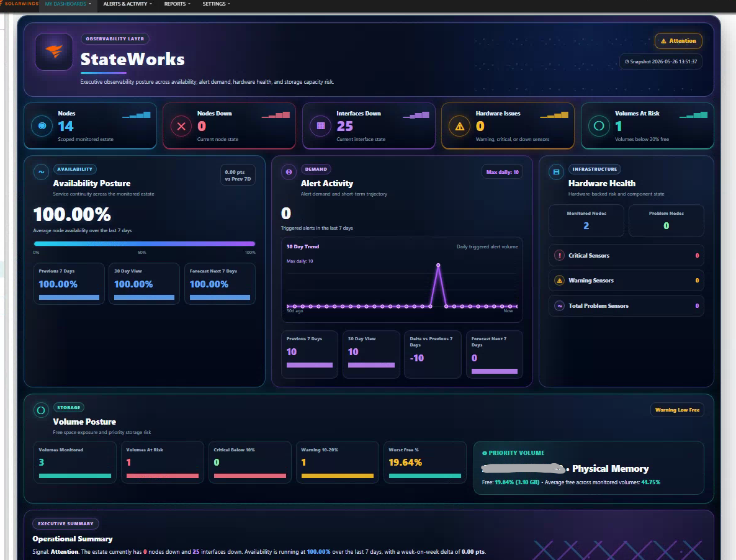
Task: Click the Storage tag label
Action: pyautogui.click(x=68, y=407)
